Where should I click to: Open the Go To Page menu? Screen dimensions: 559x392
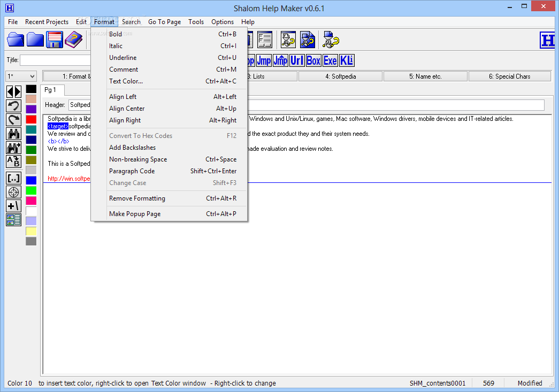point(164,22)
